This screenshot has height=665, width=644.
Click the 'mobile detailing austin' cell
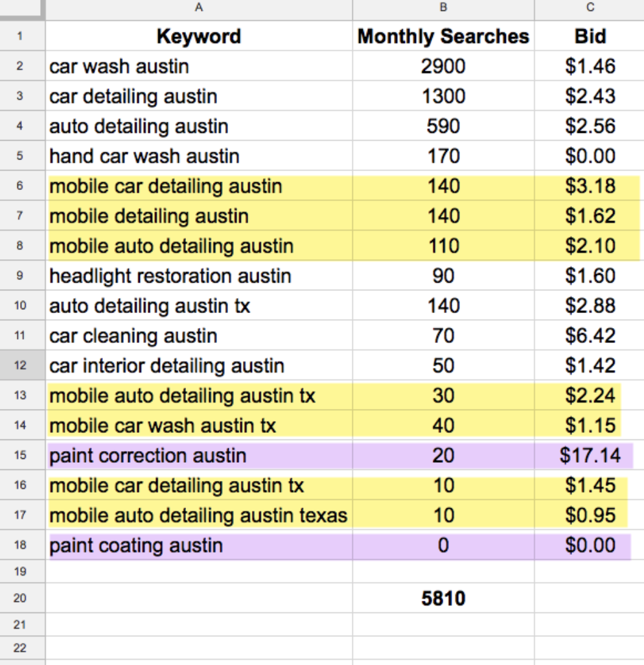tap(198, 216)
